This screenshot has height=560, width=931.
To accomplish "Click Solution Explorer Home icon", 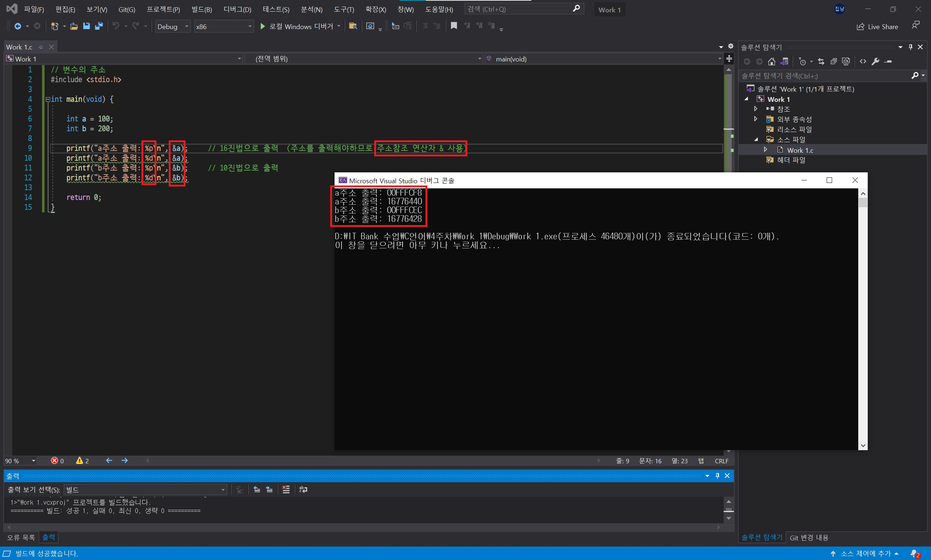I will [772, 61].
